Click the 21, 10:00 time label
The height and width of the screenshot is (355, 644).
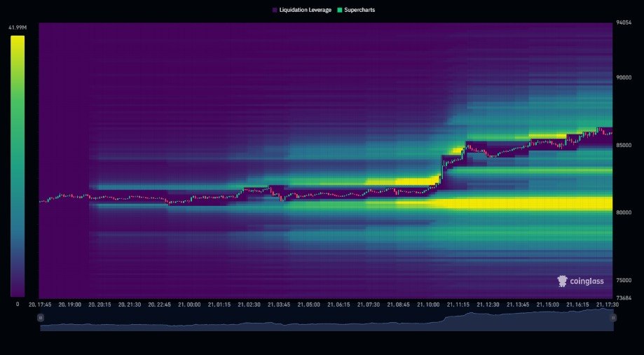[428, 305]
